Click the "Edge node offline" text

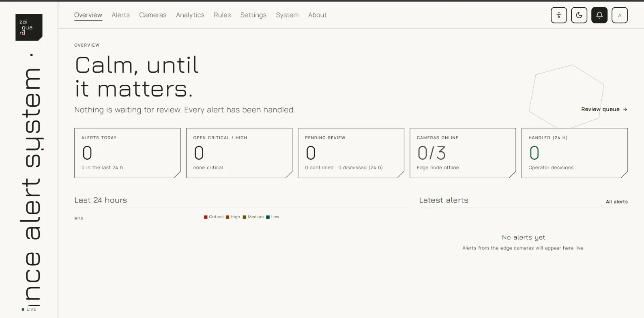pyautogui.click(x=438, y=168)
